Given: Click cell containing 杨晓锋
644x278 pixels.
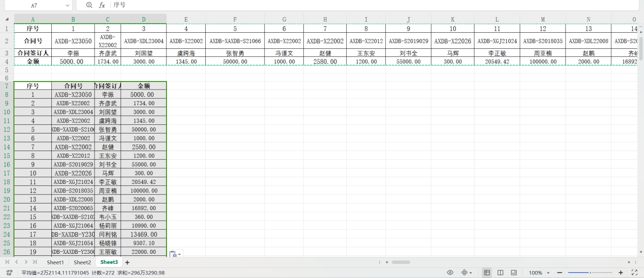Looking at the screenshot, I should [108, 243].
